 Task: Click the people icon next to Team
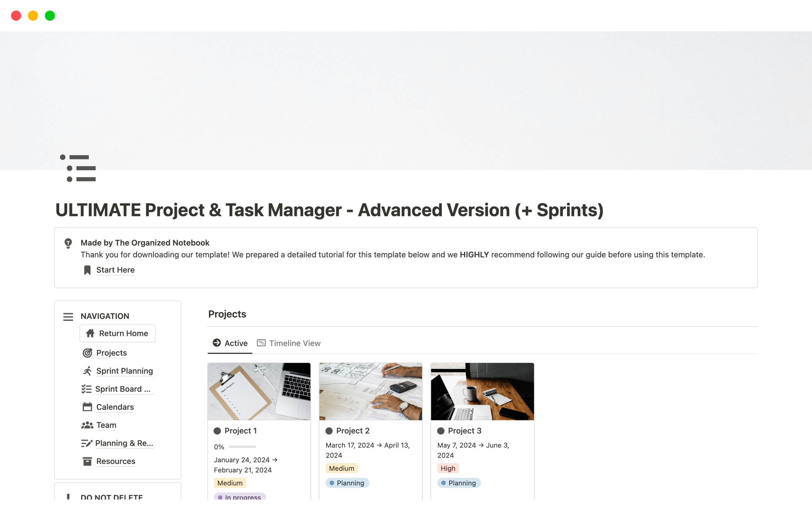click(87, 425)
